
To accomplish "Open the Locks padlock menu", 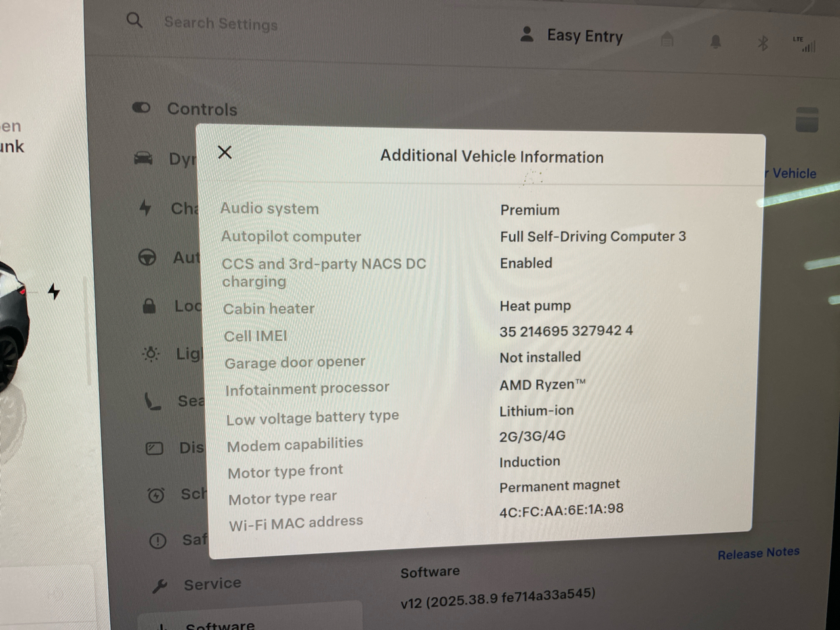I will [x=150, y=306].
